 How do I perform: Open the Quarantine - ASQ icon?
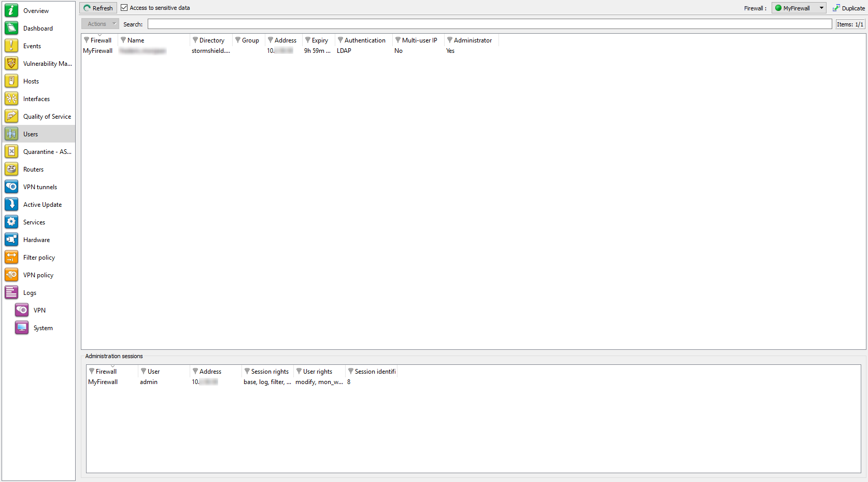coord(11,151)
